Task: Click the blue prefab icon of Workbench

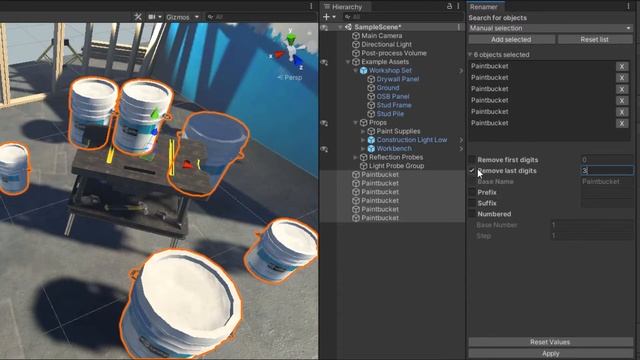Action: [371, 149]
